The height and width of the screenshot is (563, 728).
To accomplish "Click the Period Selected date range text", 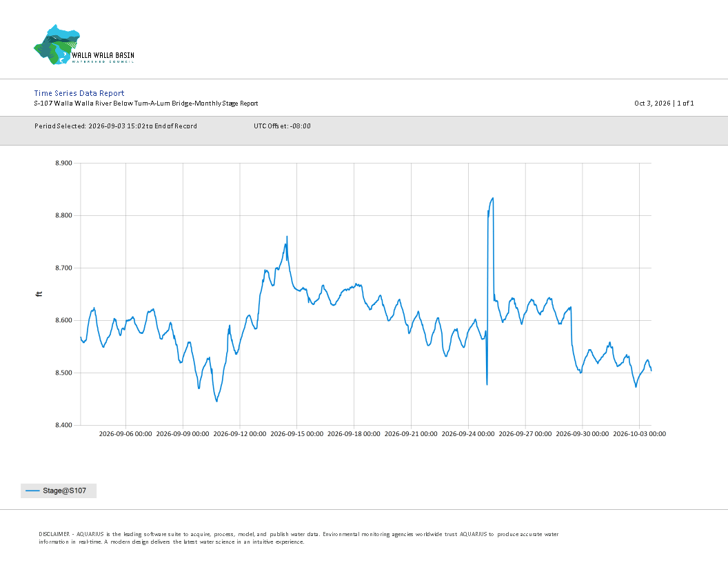I will [x=116, y=126].
